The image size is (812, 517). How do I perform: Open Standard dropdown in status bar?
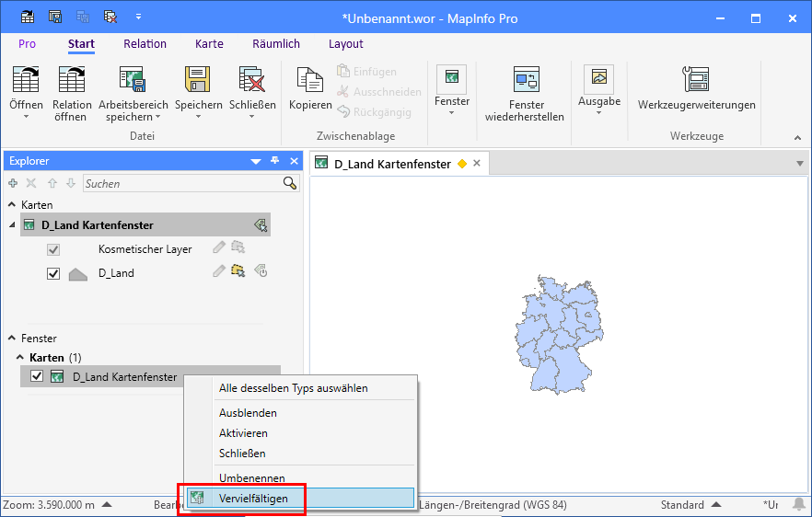tap(716, 504)
